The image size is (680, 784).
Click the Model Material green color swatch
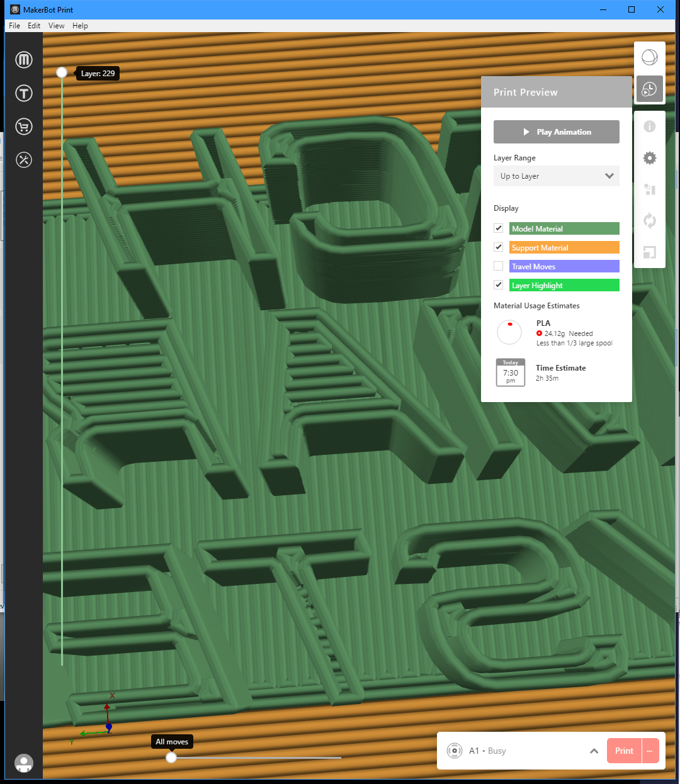pos(564,228)
